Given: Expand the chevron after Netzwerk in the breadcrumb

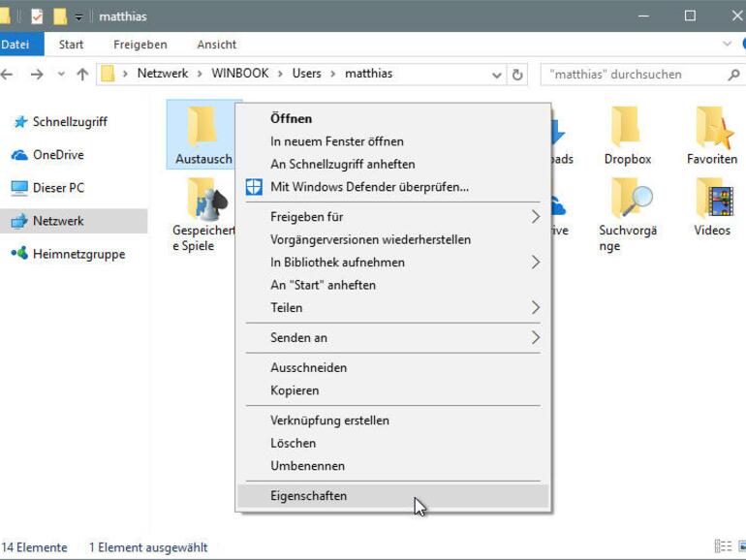Looking at the screenshot, I should point(200,74).
